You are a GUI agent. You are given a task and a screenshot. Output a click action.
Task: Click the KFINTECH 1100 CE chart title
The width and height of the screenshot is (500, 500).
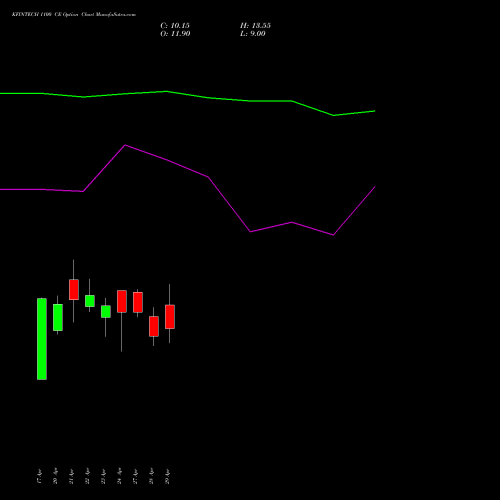tap(74, 15)
